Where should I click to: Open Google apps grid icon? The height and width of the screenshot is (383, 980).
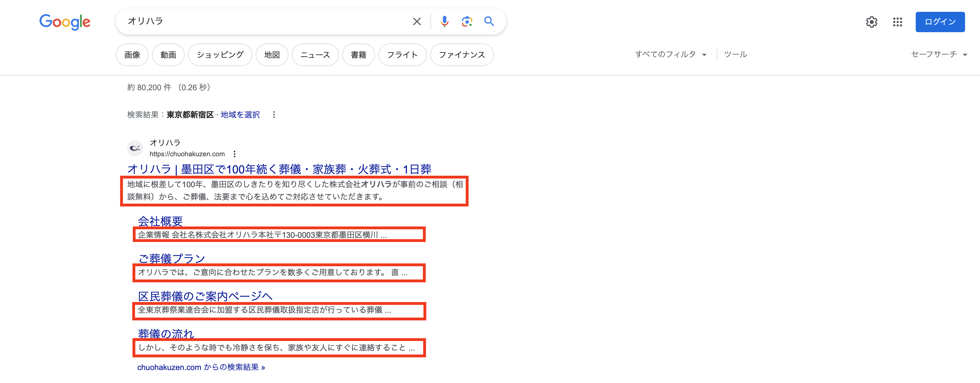coord(897,22)
